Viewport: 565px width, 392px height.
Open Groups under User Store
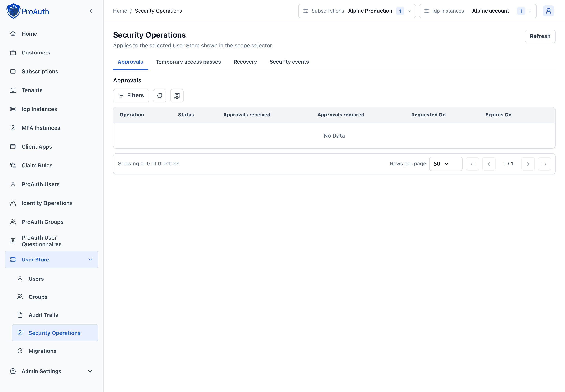point(55,297)
